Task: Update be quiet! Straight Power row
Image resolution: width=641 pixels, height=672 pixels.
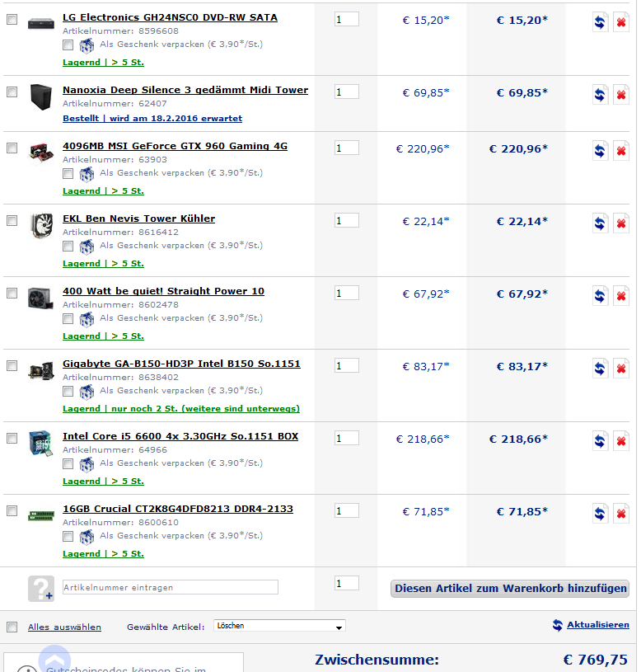Action: pos(601,295)
